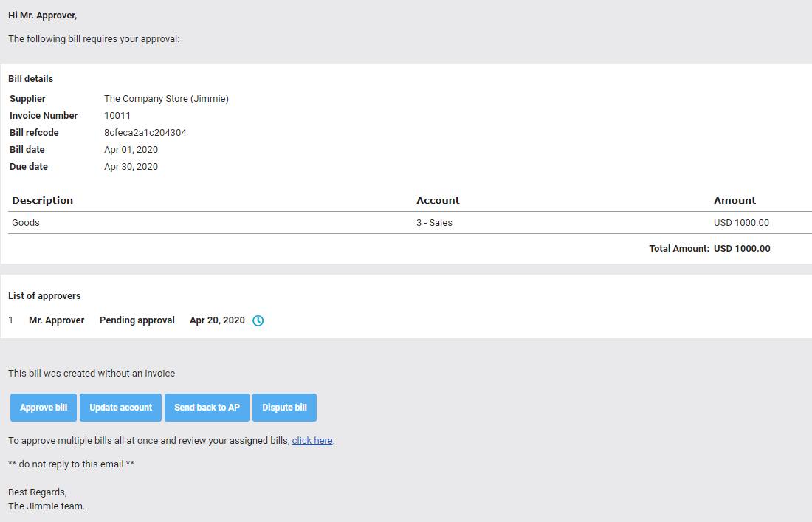
Task: Click the 3 - Sales account entry
Action: coord(434,222)
